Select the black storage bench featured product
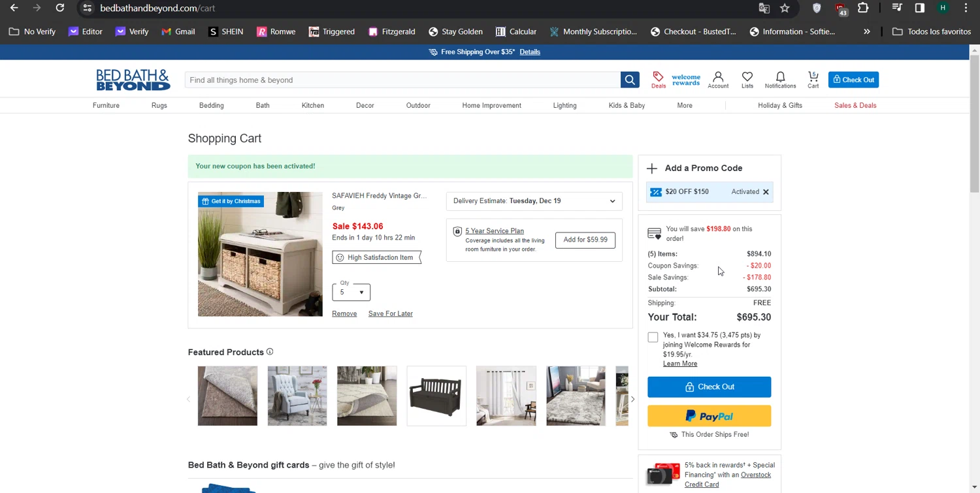 pos(436,396)
